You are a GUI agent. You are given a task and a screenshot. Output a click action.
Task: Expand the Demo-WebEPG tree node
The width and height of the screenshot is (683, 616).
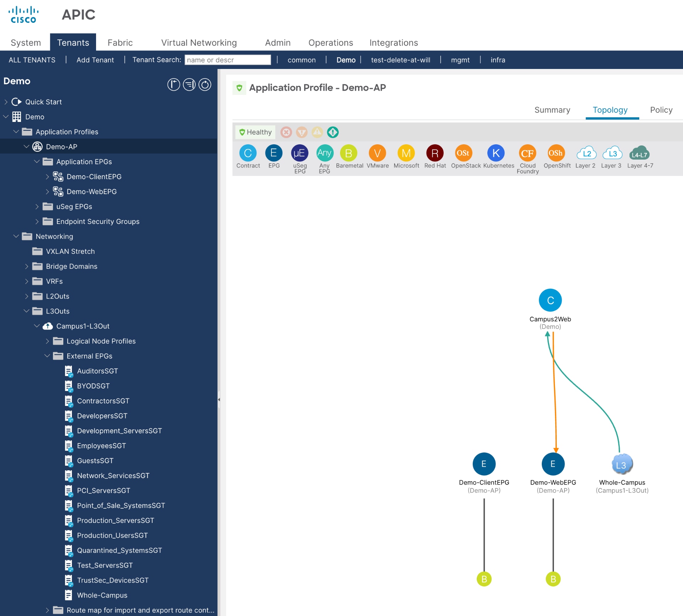(47, 192)
